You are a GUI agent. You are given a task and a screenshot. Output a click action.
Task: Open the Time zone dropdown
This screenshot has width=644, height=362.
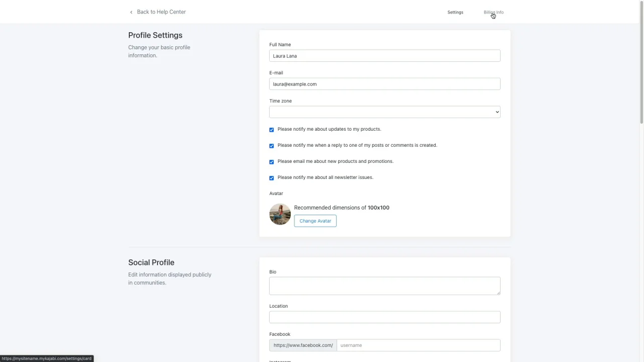coord(384,112)
